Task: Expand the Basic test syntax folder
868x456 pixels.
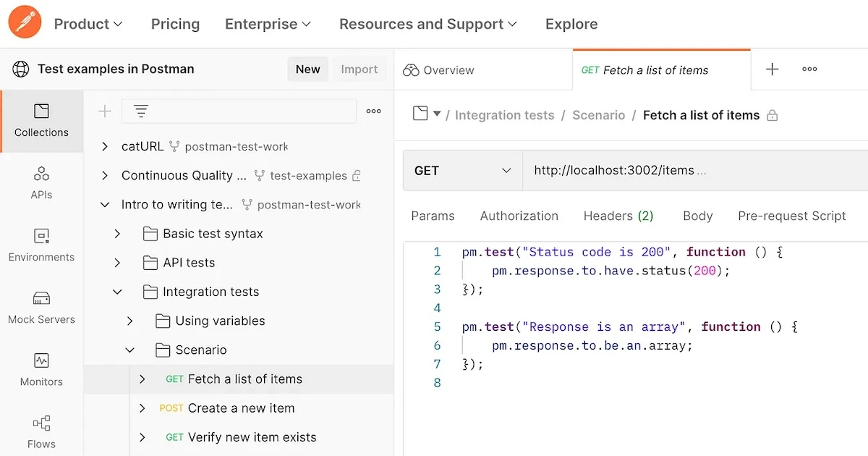Action: [x=117, y=234]
